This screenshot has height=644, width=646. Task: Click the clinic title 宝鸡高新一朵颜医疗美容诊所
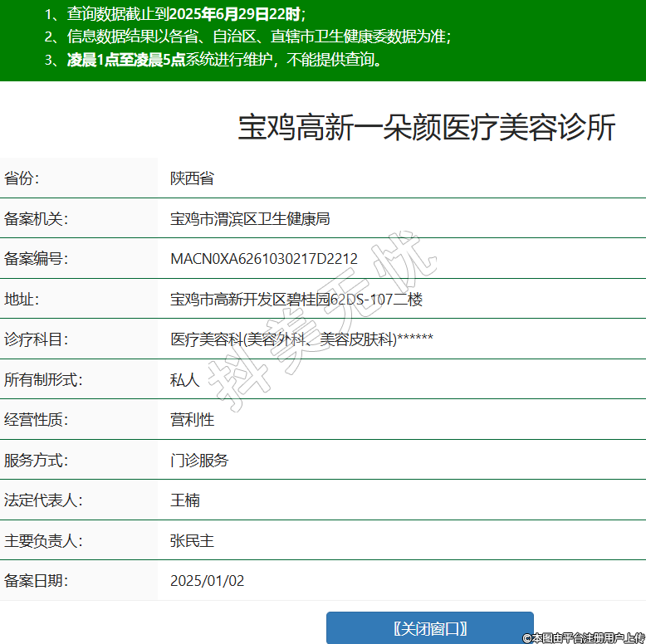[427, 129]
